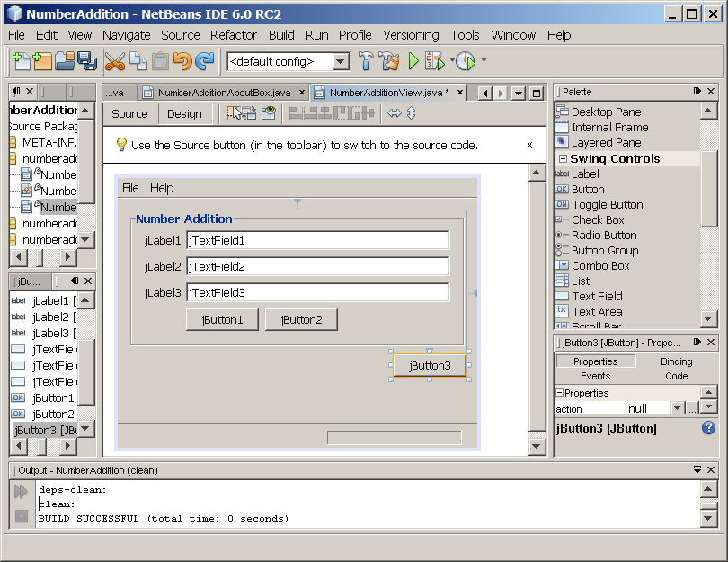Select the Binding tab
728x562 pixels.
click(677, 361)
